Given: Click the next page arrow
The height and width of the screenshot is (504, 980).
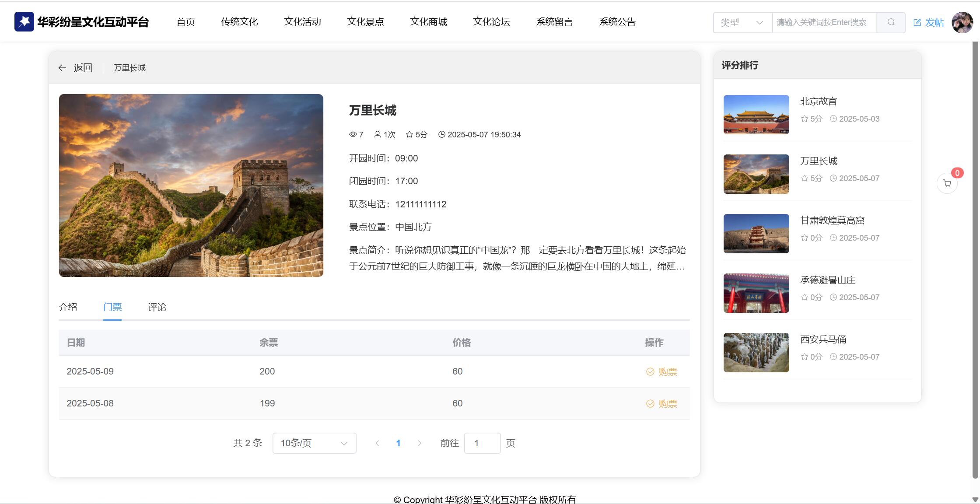Looking at the screenshot, I should 420,443.
